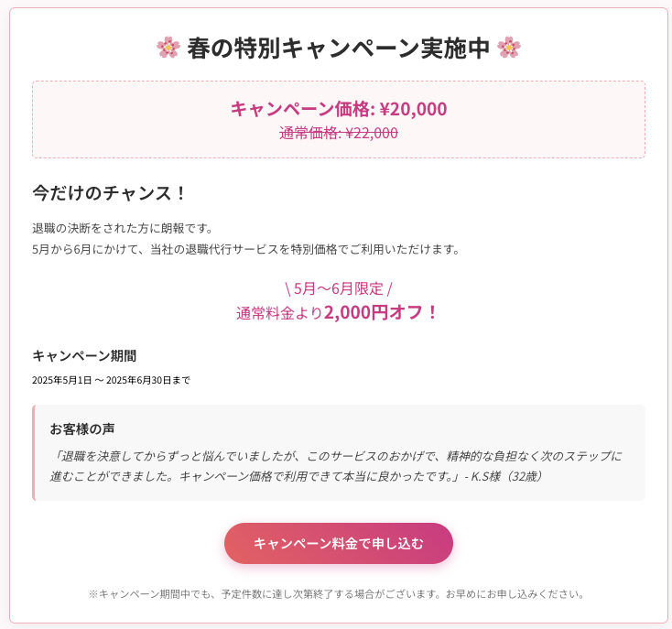The width and height of the screenshot is (672, 629).
Task: Click the struck-through 通常価格: ¥22,000 text
Action: click(x=339, y=133)
